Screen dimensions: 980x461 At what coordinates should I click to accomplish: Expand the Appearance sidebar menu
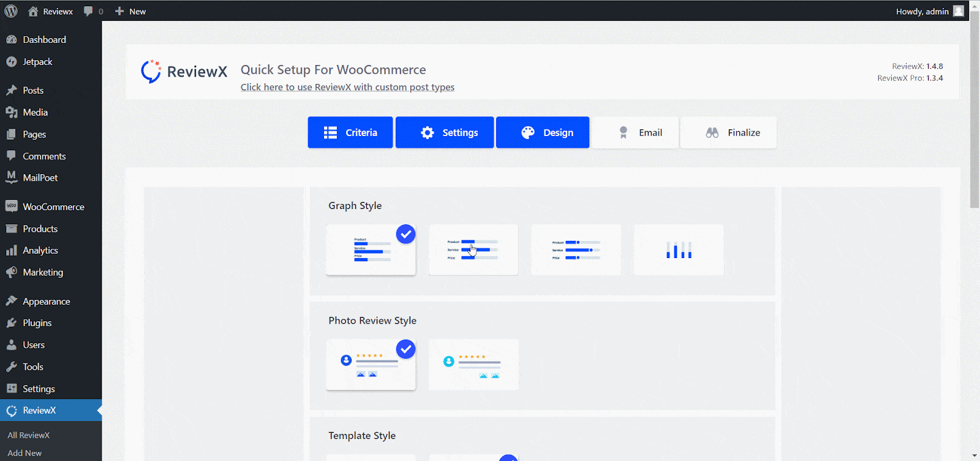(x=46, y=302)
